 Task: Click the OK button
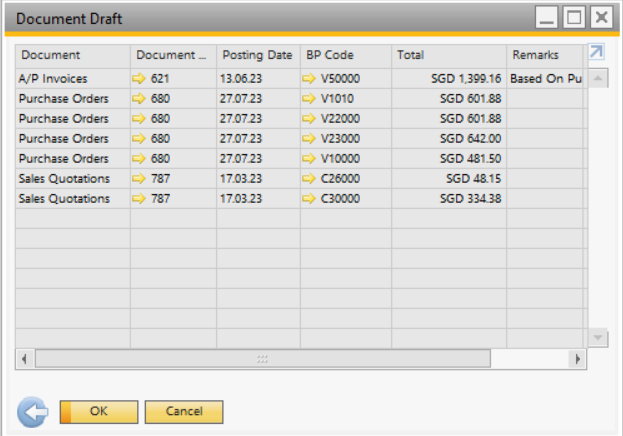[x=99, y=412]
